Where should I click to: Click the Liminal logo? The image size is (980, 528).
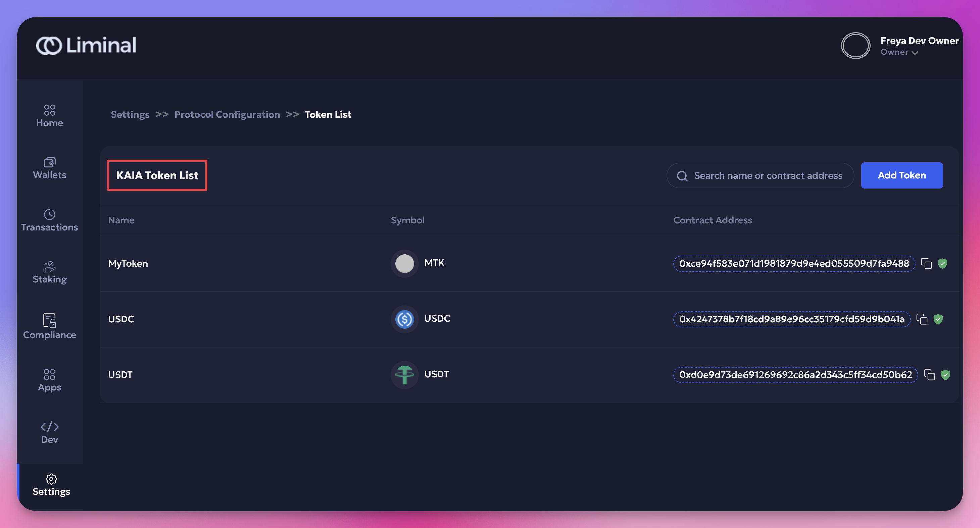click(x=86, y=45)
